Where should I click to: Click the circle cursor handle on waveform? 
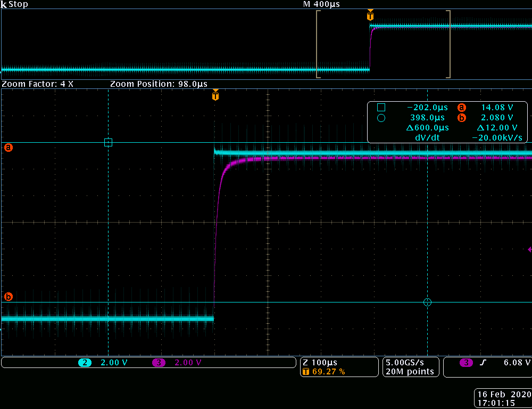(427, 302)
